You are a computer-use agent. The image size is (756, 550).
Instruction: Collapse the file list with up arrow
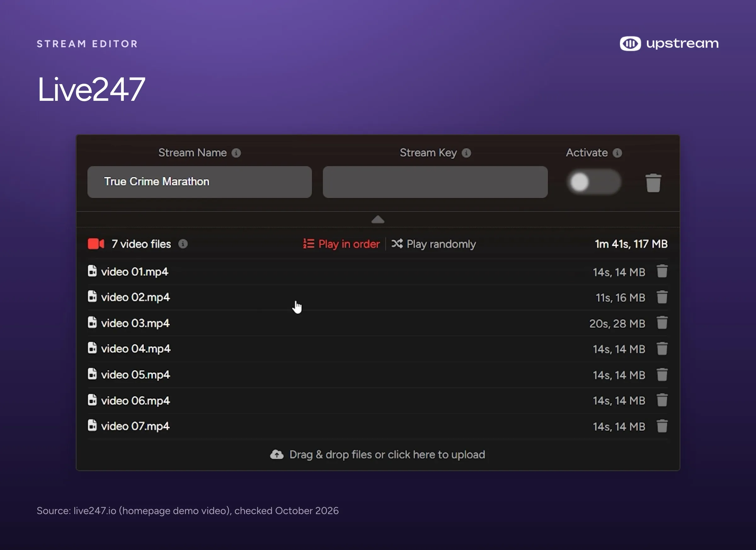378,219
